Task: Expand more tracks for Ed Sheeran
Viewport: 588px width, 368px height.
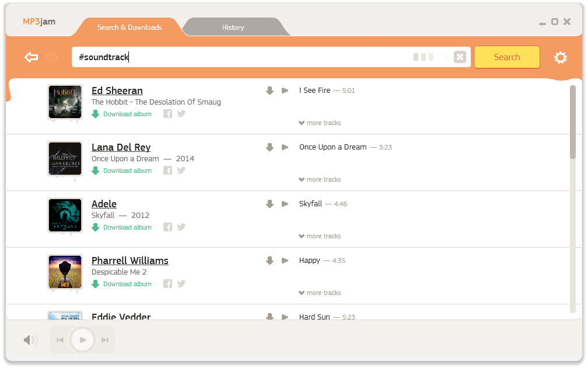Action: coord(320,123)
